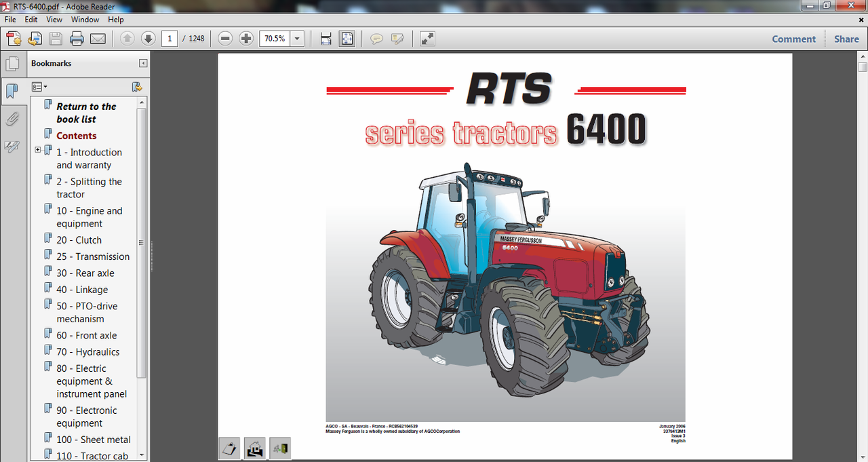Image resolution: width=868 pixels, height=462 pixels.
Task: Jump to '30 - Rear axle' bookmark
Action: click(x=85, y=273)
